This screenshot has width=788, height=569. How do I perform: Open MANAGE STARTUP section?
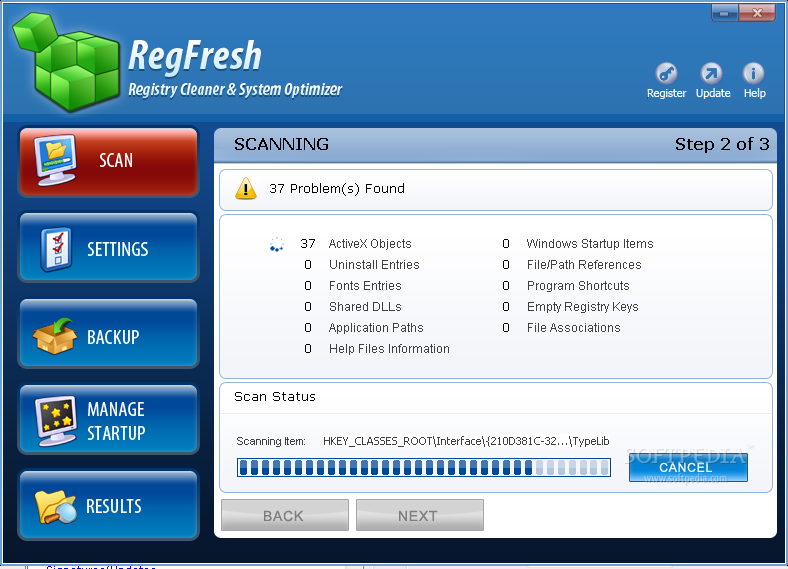109,420
